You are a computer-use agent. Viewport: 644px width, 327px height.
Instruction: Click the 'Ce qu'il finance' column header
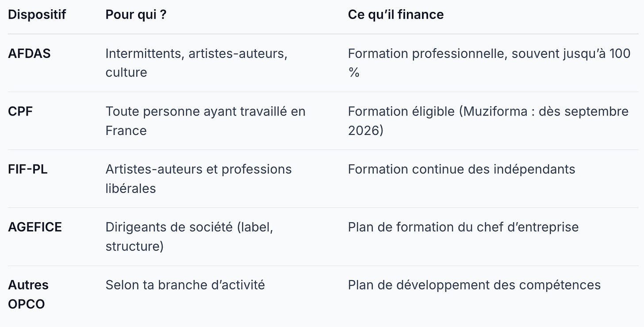396,15
